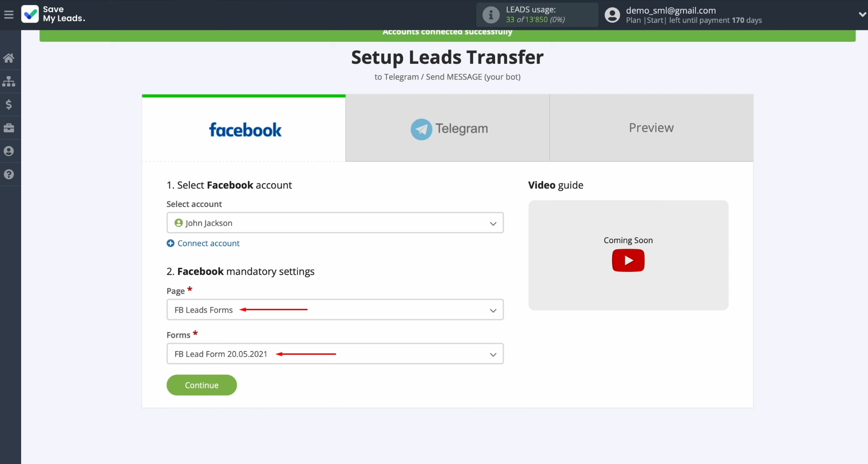Open the Page dropdown FB Leads Forms
The image size is (868, 464).
335,310
